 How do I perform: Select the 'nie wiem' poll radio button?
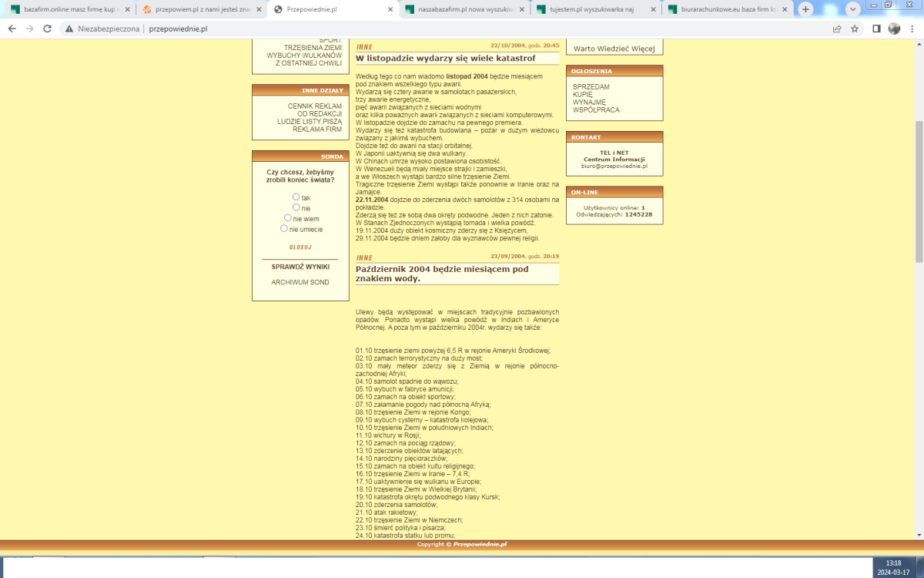tap(289, 218)
